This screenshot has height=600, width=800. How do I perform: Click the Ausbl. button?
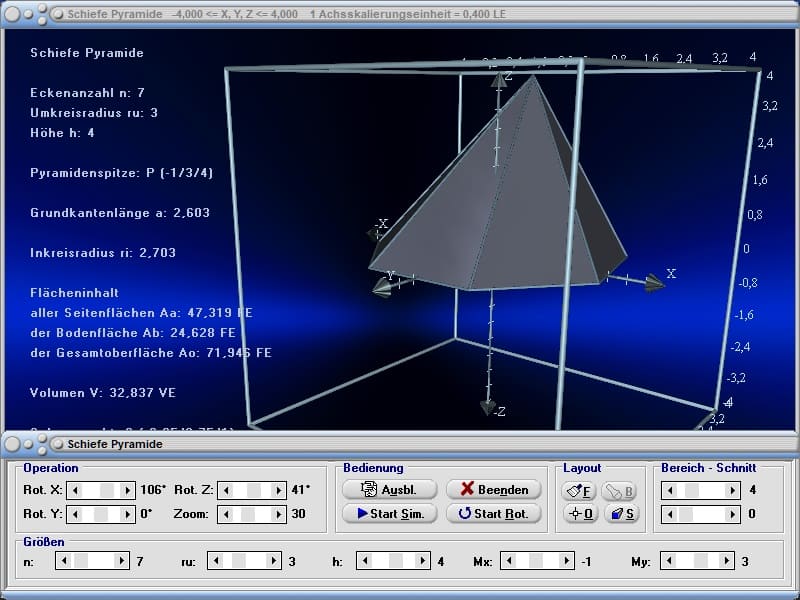390,490
